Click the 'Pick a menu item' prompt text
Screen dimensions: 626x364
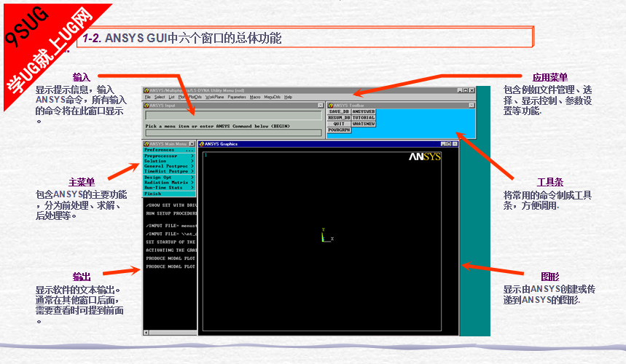click(x=218, y=126)
